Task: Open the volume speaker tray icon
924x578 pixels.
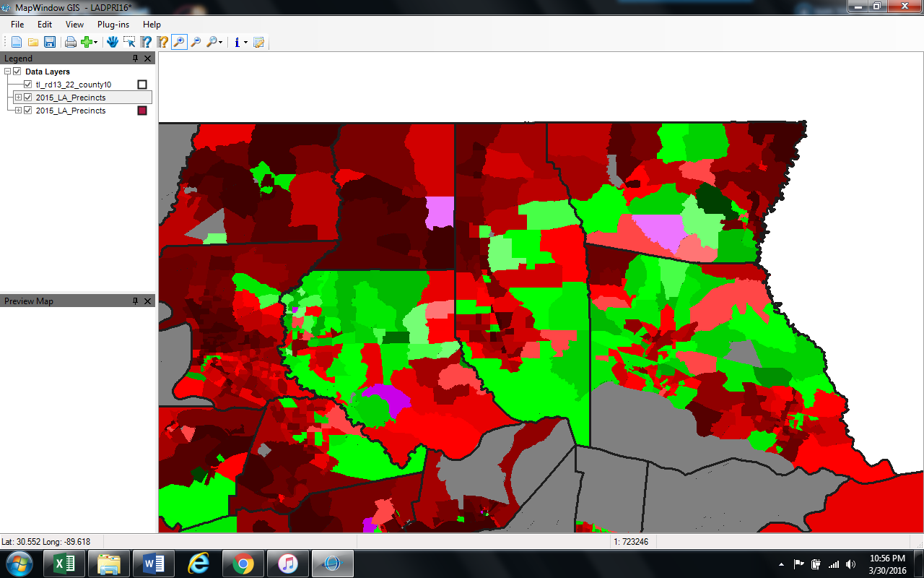Action: pos(851,564)
